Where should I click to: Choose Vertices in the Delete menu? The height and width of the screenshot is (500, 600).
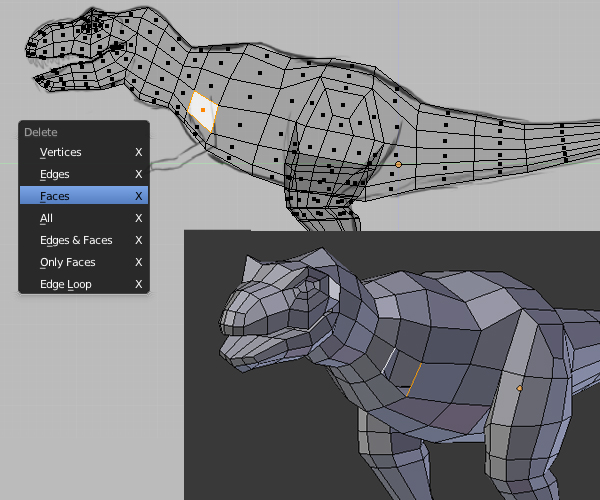pos(84,152)
